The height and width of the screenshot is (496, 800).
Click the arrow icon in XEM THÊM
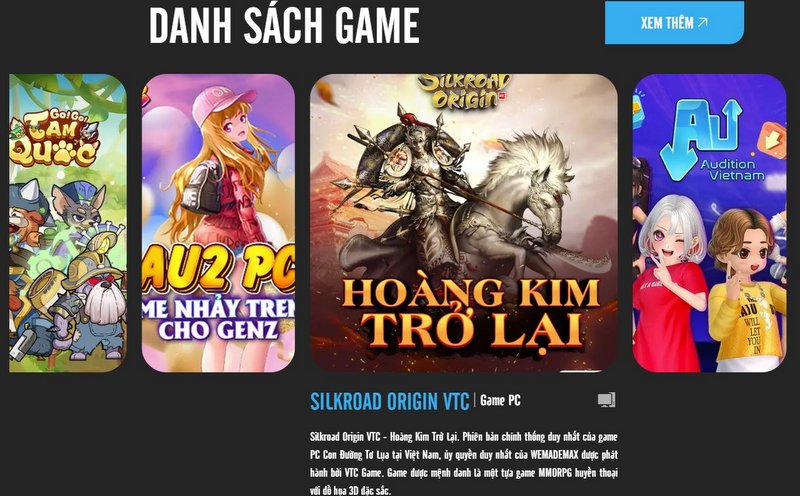(703, 22)
